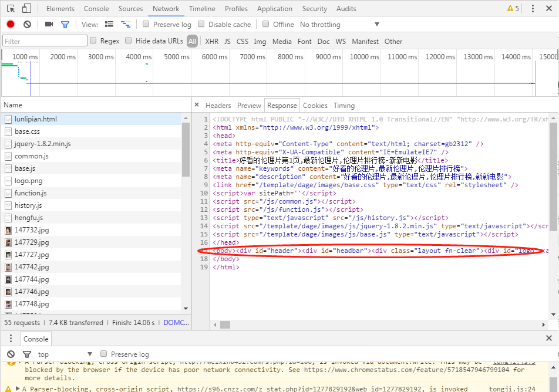Click logo.png image file icon
The image size is (559, 392).
point(9,181)
